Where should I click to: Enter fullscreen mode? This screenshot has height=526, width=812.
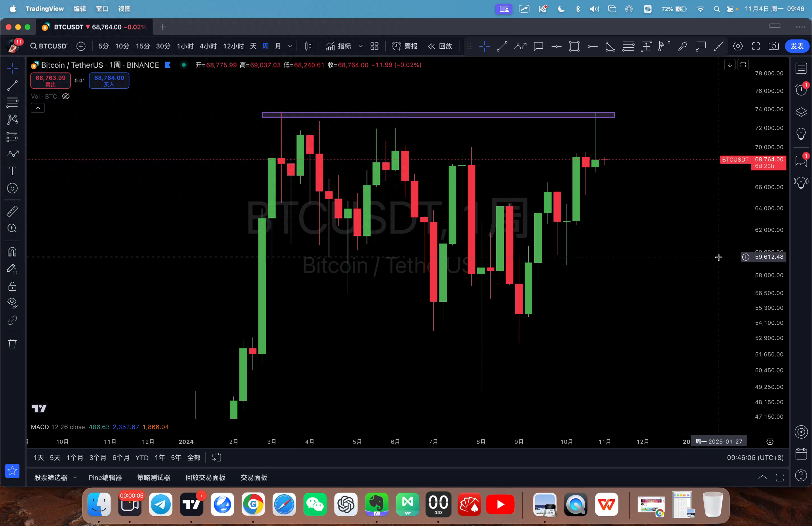(x=756, y=46)
